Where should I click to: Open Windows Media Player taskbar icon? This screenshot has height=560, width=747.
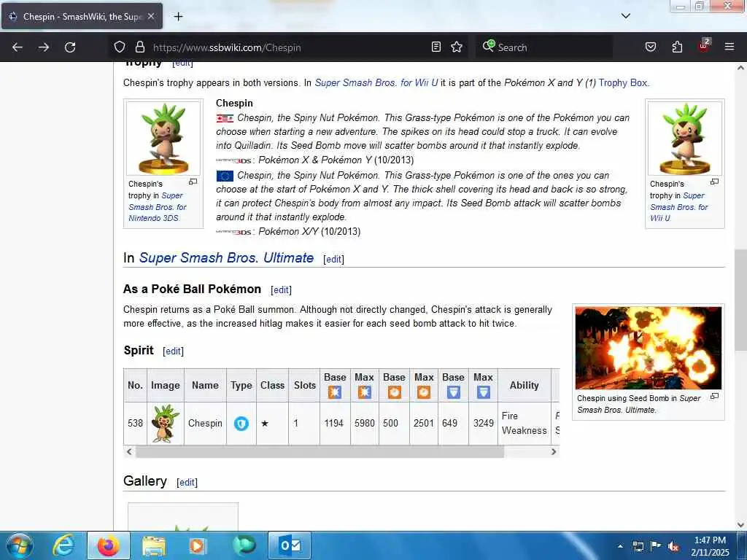tap(197, 545)
